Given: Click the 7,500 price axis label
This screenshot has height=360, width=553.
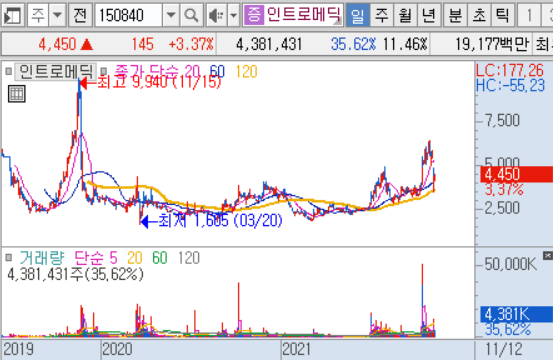Looking at the screenshot, I should tap(502, 121).
